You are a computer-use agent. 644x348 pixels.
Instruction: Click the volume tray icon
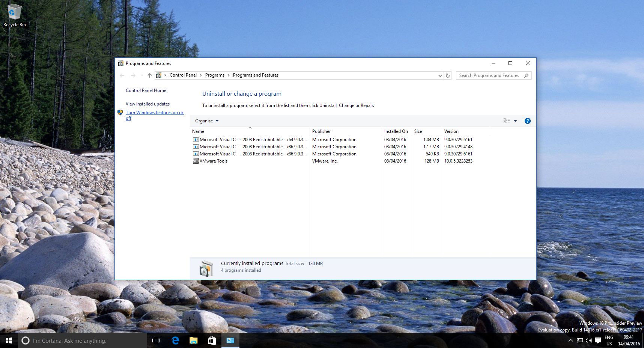pyautogui.click(x=588, y=340)
